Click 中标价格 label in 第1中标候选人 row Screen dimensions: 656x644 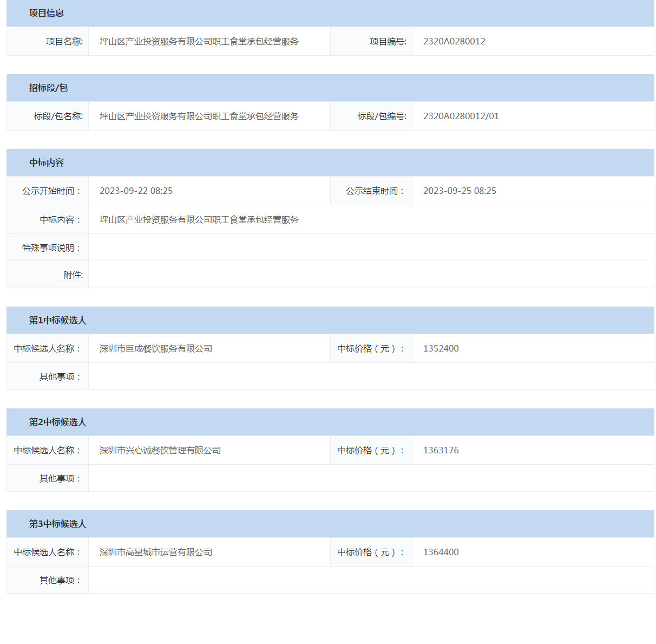pyautogui.click(x=371, y=348)
